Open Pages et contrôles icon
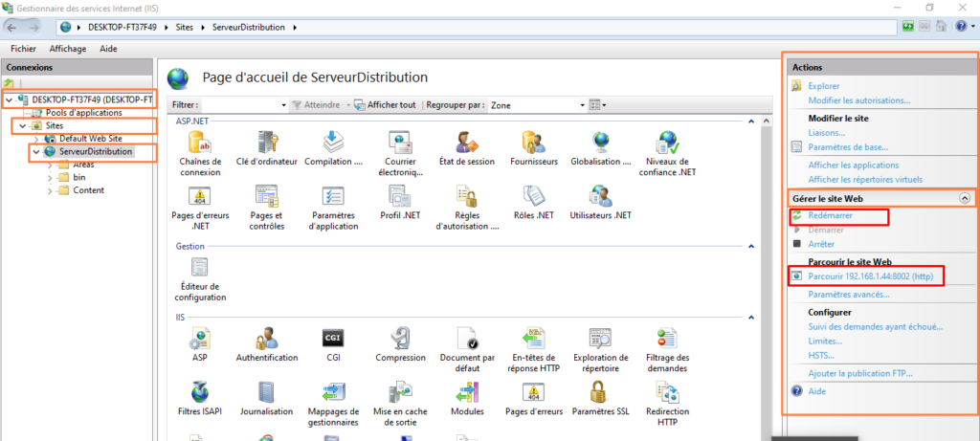Screen dimensions: 980x441 [x=267, y=196]
